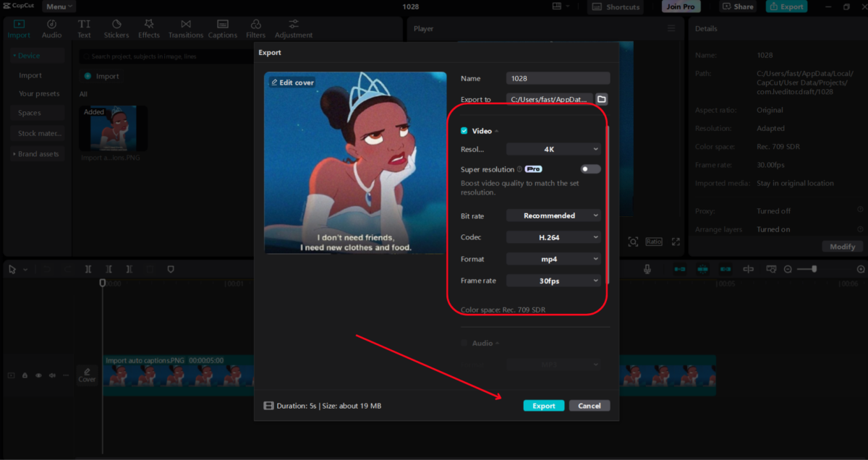The image size is (868, 460).
Task: Click the Name field containing 1028
Action: tap(558, 78)
